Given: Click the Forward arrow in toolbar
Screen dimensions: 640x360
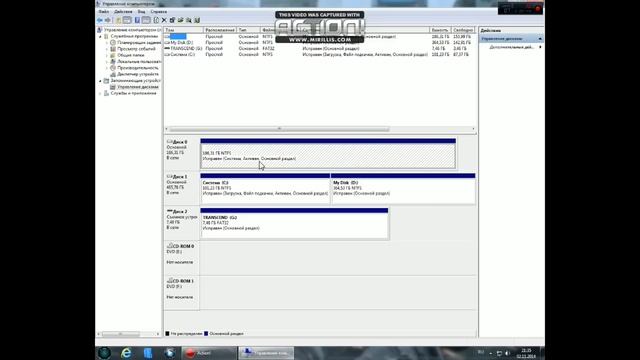Looking at the screenshot, I should click(108, 20).
